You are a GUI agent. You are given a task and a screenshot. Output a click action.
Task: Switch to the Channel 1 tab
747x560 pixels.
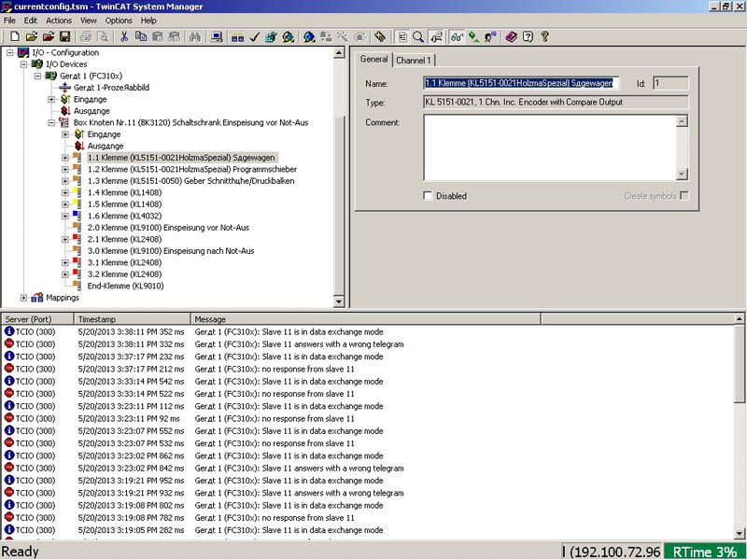(x=413, y=60)
